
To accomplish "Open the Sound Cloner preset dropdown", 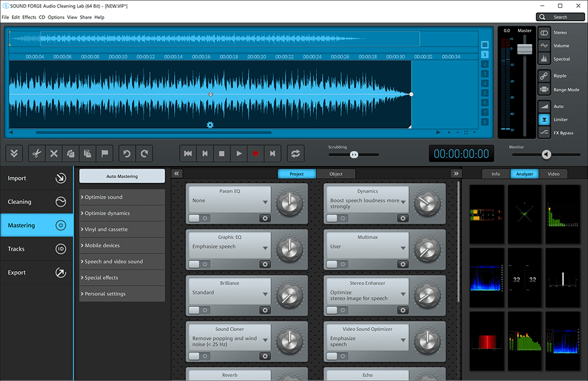I will tap(265, 340).
